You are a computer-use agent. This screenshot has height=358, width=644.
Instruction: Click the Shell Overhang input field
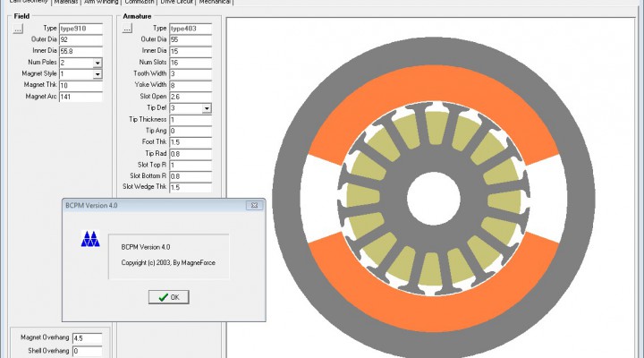[89, 352]
